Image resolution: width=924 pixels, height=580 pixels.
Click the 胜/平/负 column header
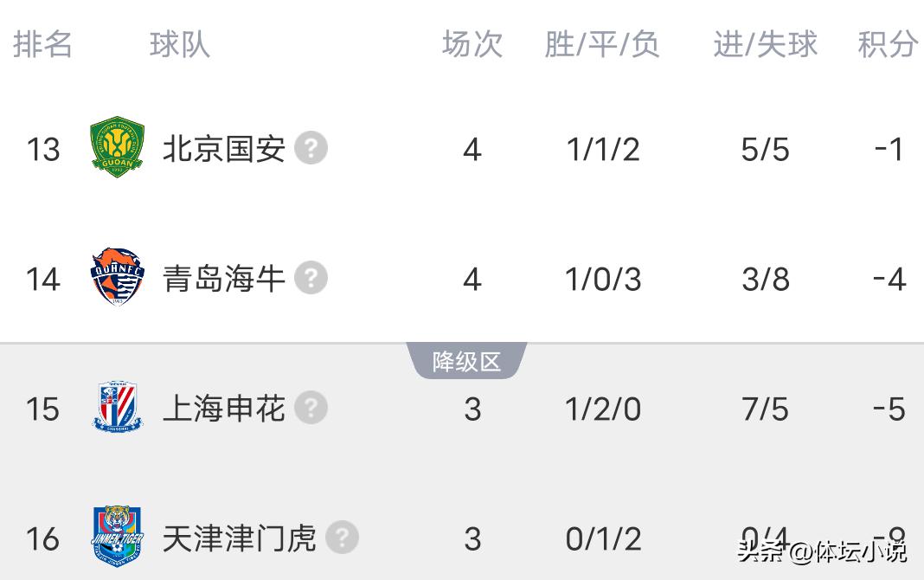(602, 43)
